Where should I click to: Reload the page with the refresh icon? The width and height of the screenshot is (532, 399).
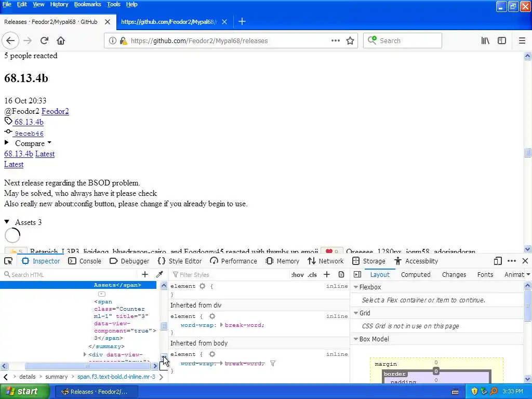click(44, 41)
